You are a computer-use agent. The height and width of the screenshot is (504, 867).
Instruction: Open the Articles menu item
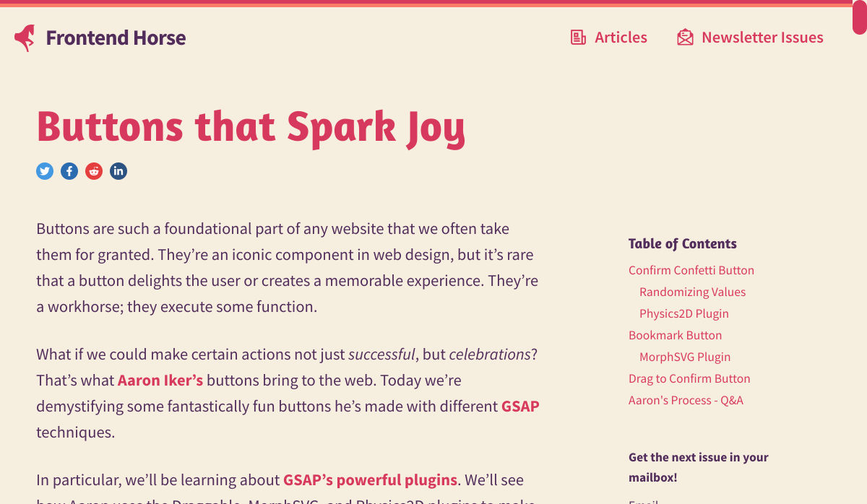tap(621, 38)
